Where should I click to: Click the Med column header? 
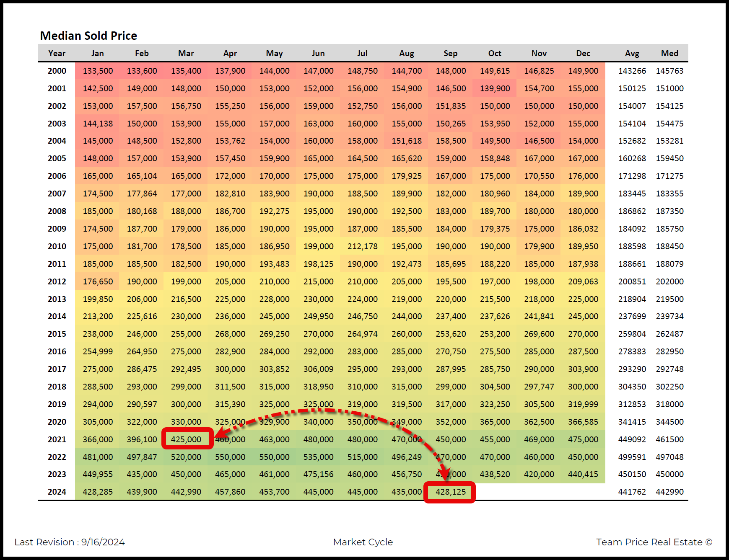click(x=669, y=53)
